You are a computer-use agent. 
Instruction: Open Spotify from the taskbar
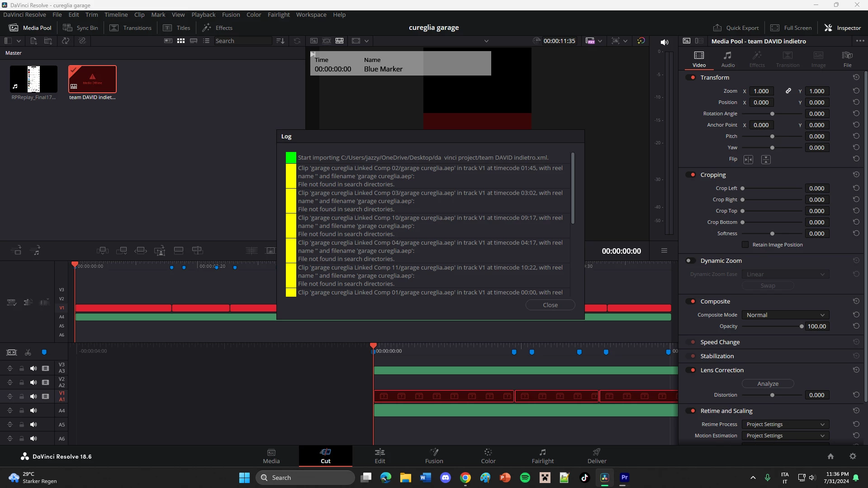pyautogui.click(x=525, y=478)
